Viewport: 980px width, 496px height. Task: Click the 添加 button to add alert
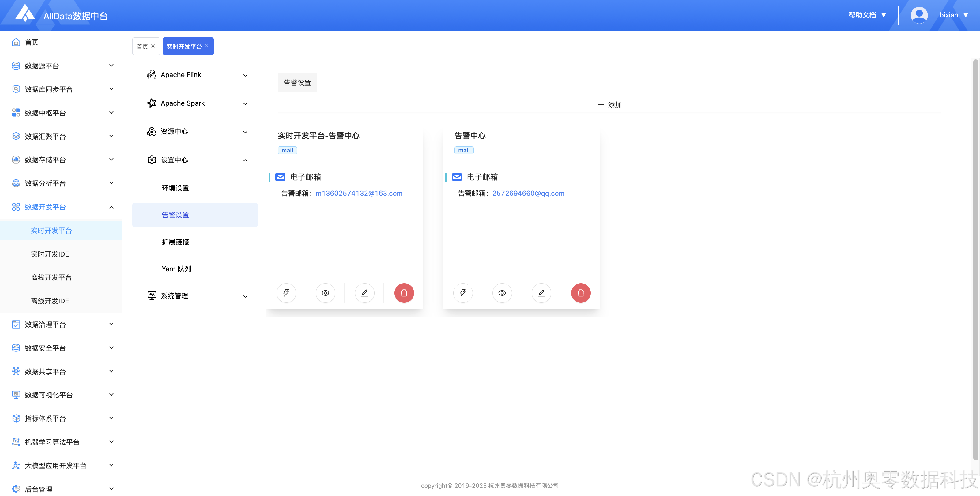(609, 105)
